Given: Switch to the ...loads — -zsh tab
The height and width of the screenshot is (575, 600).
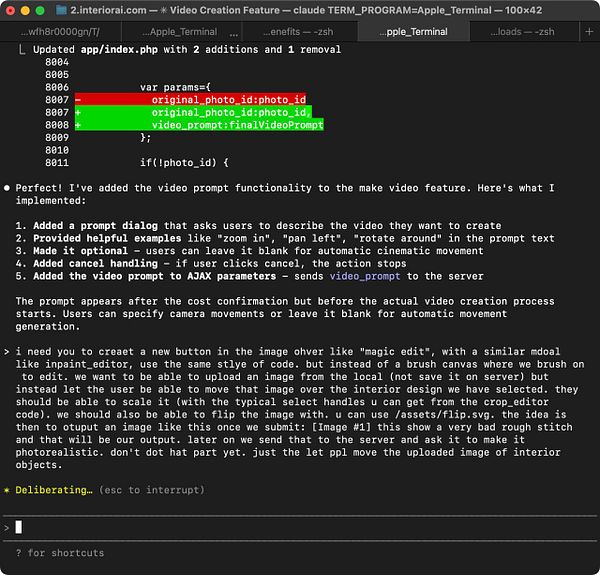Looking at the screenshot, I should [522, 32].
